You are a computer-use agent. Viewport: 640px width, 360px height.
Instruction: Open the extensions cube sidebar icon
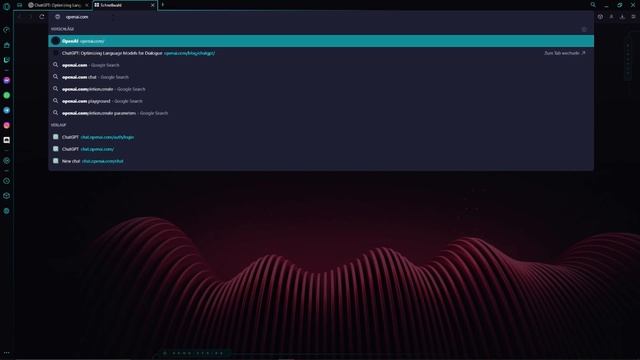click(x=7, y=196)
